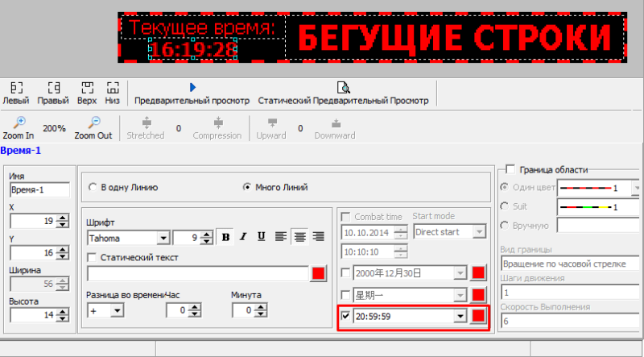Open the Tahoma font dropdown
644x357 pixels.
[163, 239]
